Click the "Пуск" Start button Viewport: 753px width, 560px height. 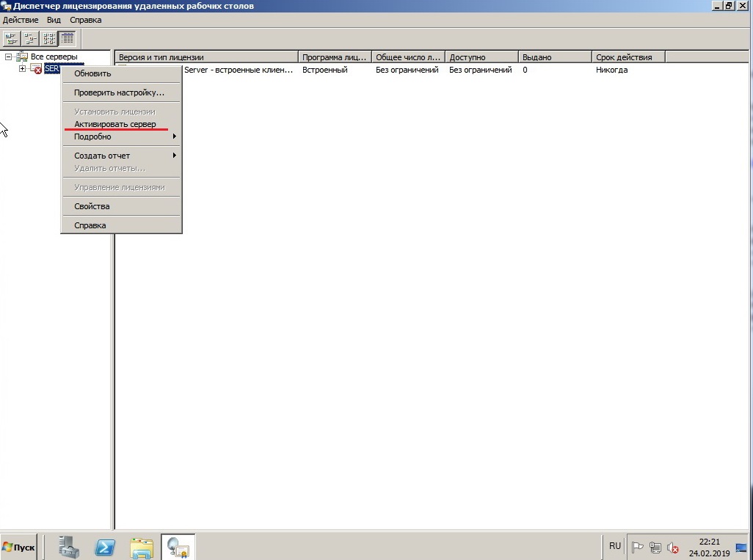[x=20, y=548]
